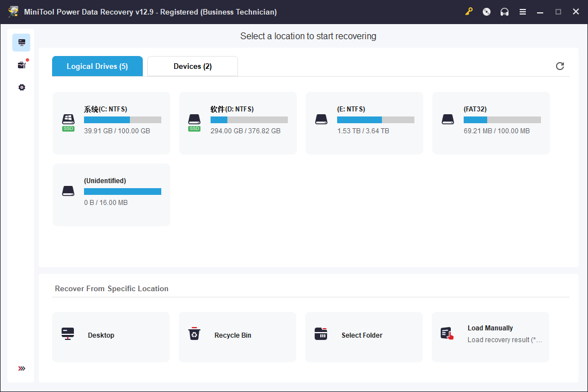Switch to Devices (2) tab
This screenshot has height=392, width=588.
tap(193, 66)
